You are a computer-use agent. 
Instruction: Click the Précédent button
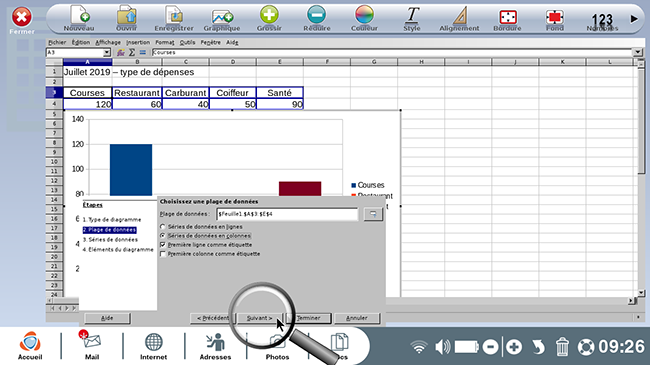click(x=213, y=318)
